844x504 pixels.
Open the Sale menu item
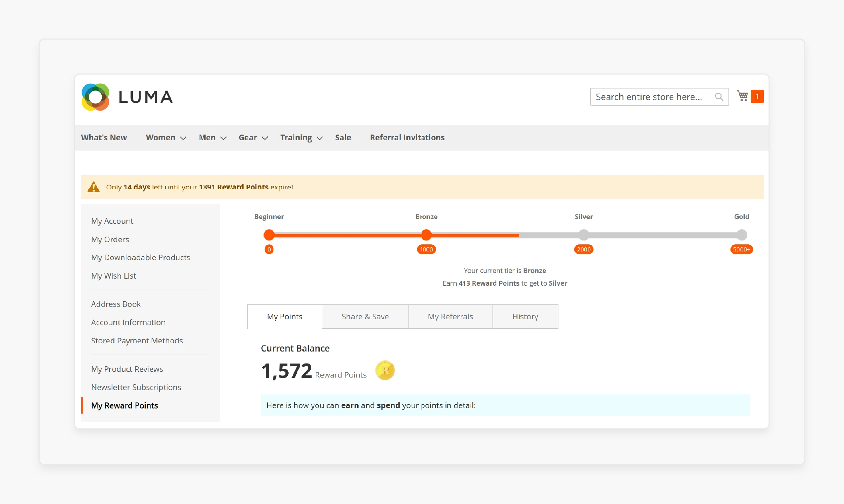343,137
